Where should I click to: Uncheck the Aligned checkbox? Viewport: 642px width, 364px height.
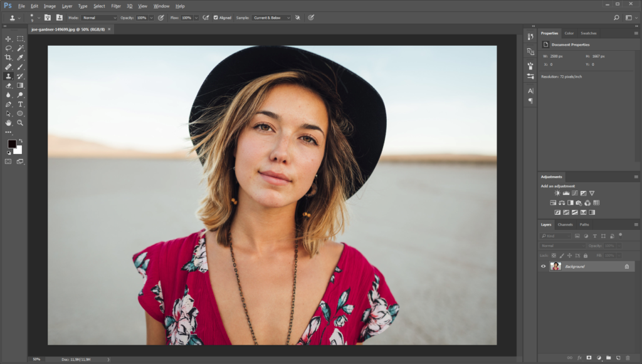tap(216, 18)
